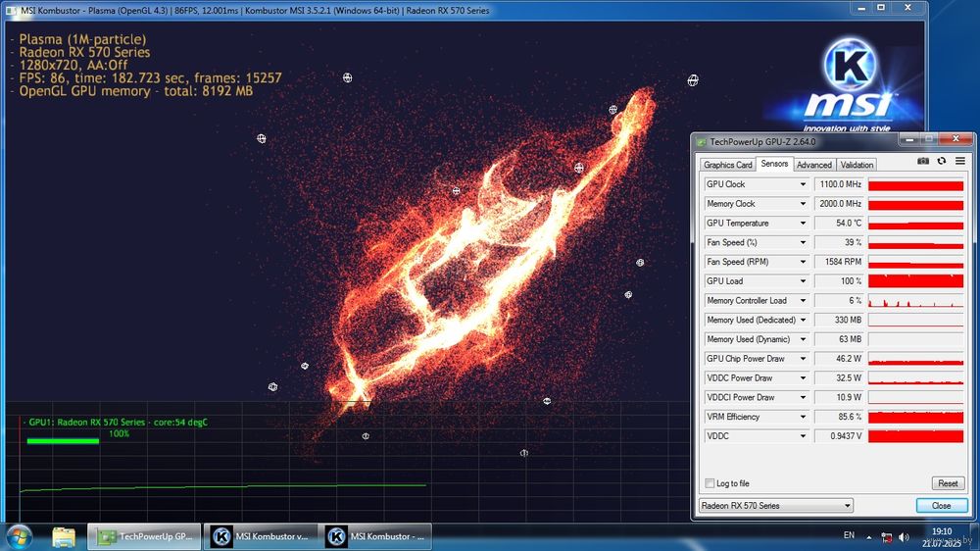Click the network tray icon
The height and width of the screenshot is (551, 980).
pos(886,537)
